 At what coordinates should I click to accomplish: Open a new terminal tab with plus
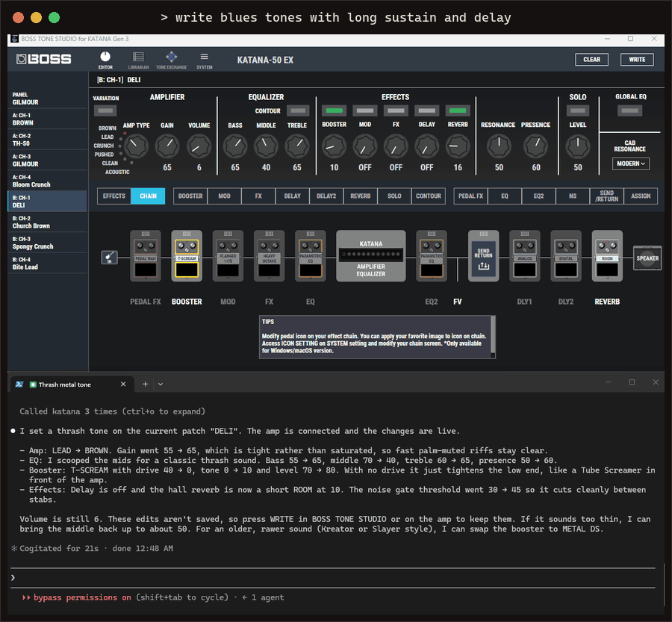[146, 384]
